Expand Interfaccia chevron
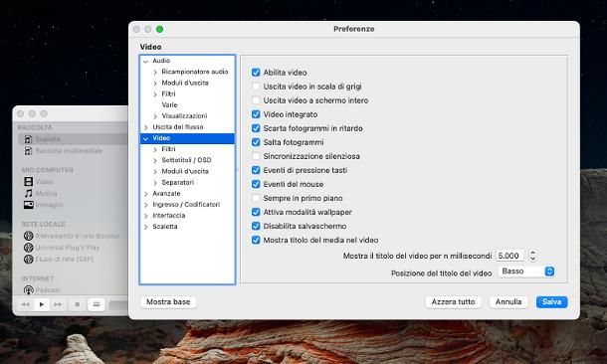 point(145,216)
